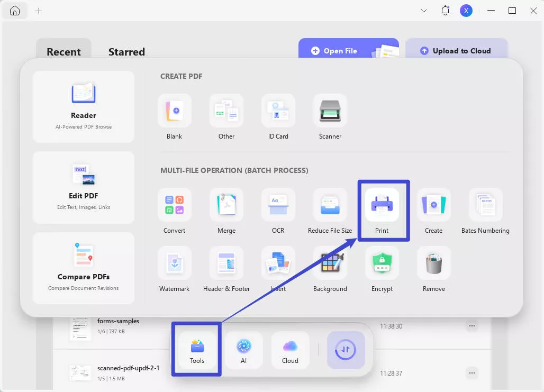This screenshot has width=544, height=392.
Task: Start batch OCR operation
Action: tap(278, 205)
